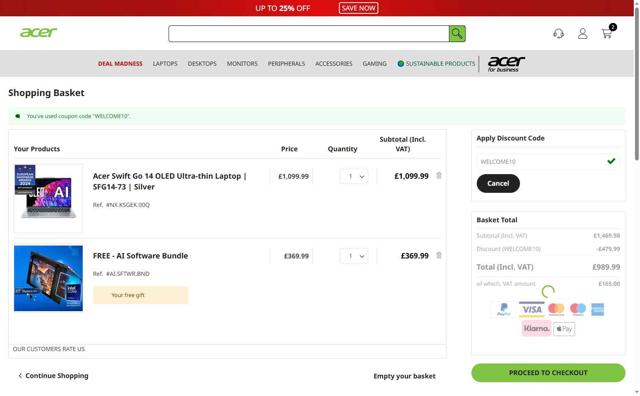Click the Save Now banner button
Viewport: 640px width, 396px height.
pos(358,8)
